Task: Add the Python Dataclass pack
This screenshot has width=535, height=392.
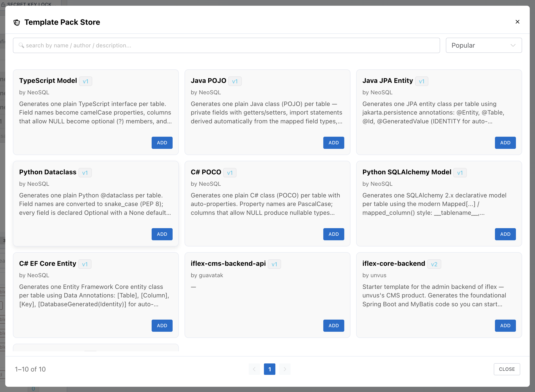Action: coord(162,234)
